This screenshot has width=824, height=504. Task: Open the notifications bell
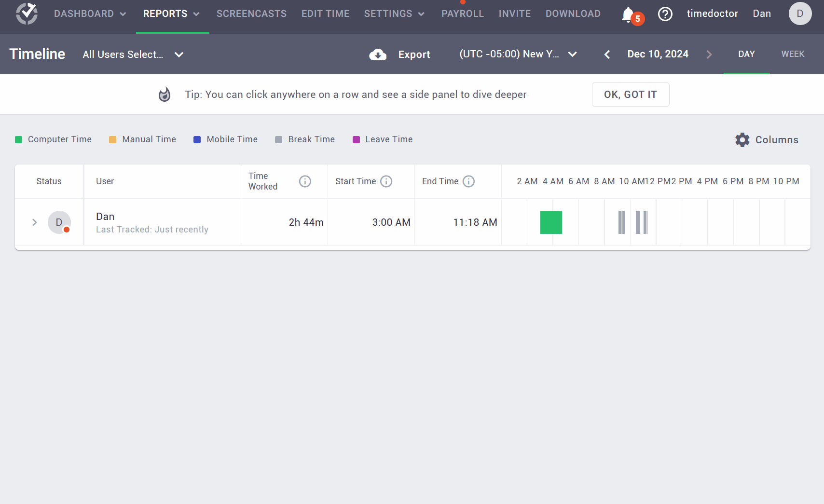[627, 14]
